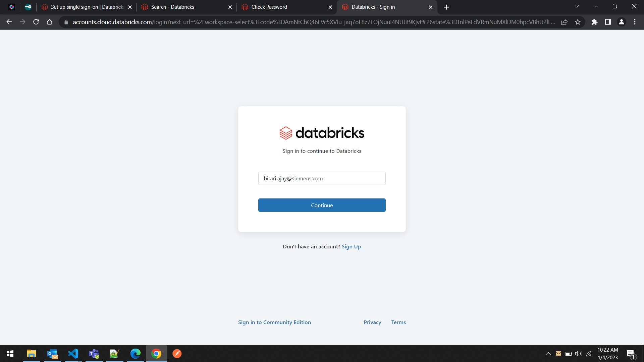This screenshot has width=644, height=362.
Task: Click the site security padlock icon
Action: click(66, 22)
